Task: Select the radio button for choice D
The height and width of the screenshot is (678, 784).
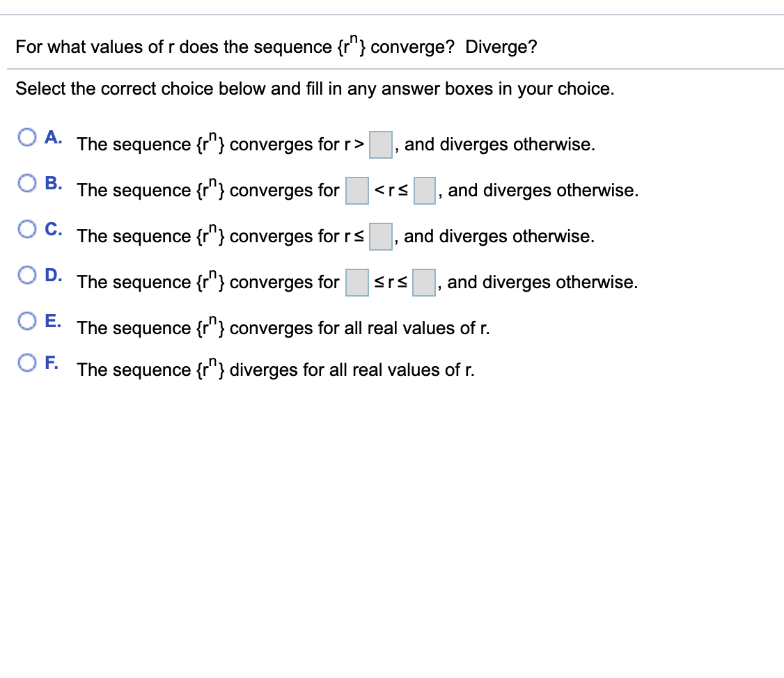Action: (26, 275)
